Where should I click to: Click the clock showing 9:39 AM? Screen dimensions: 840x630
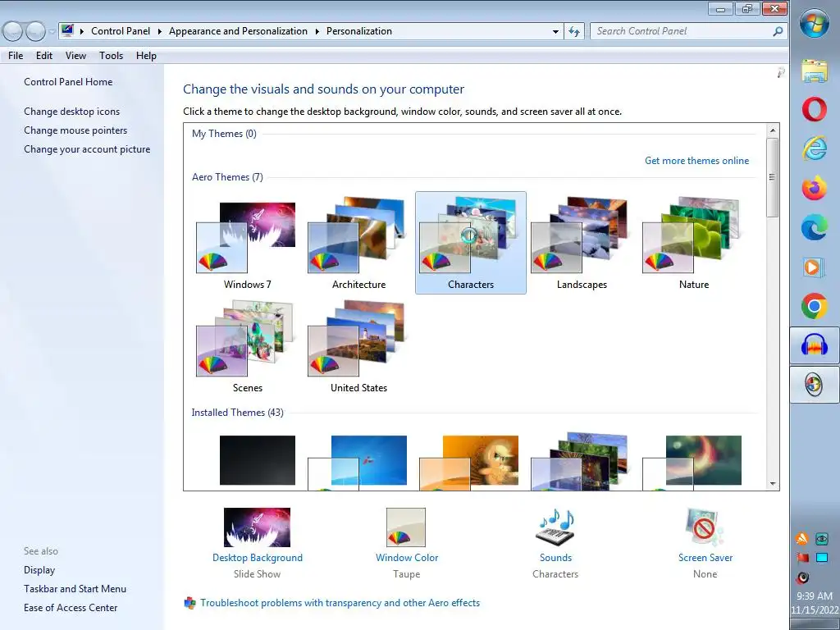pos(815,596)
